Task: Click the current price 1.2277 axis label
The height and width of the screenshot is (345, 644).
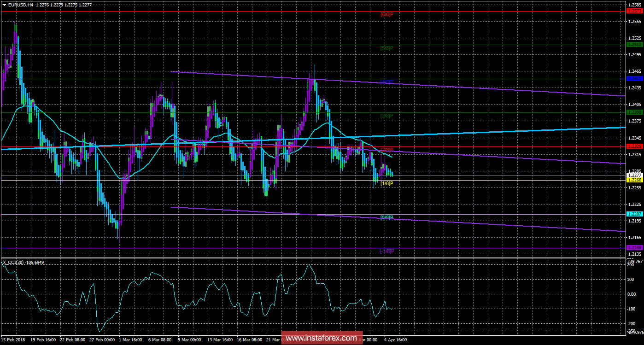Action: 634,175
